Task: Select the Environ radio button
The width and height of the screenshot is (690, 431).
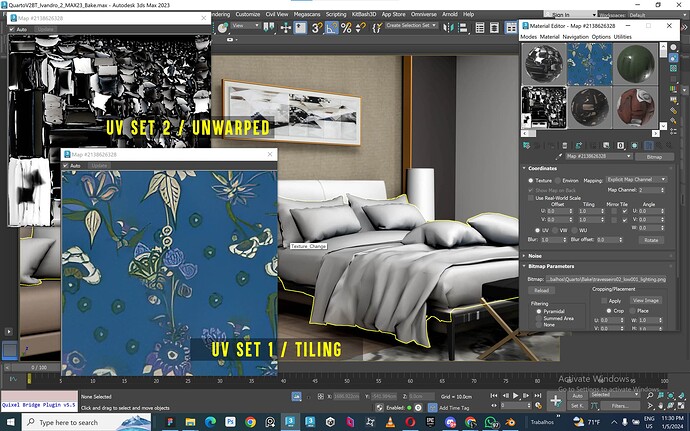Action: click(x=558, y=181)
